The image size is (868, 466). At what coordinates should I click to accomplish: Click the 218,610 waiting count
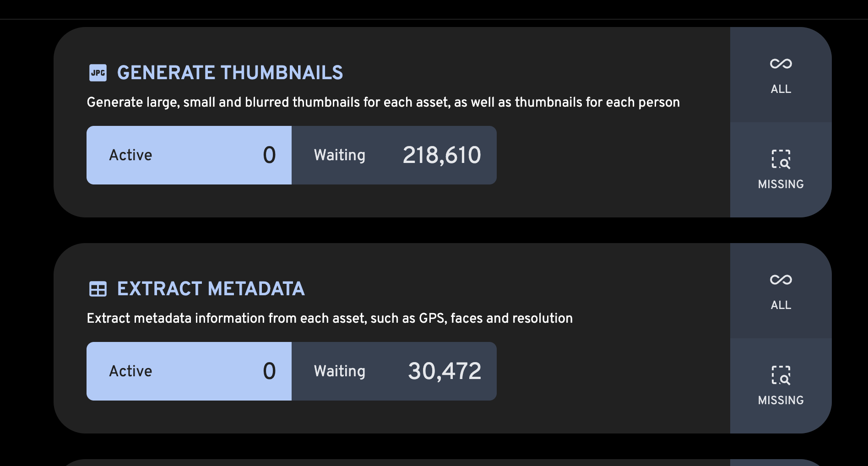pos(441,155)
